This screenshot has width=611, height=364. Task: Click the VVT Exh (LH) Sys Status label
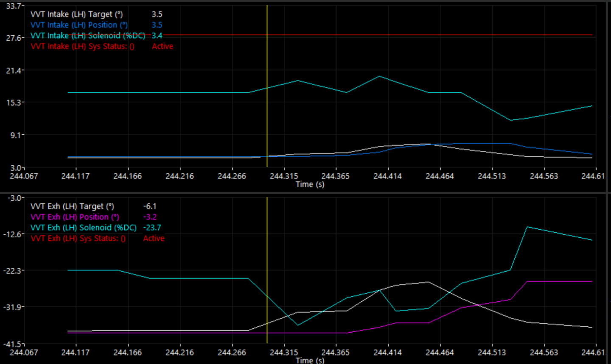(78, 238)
